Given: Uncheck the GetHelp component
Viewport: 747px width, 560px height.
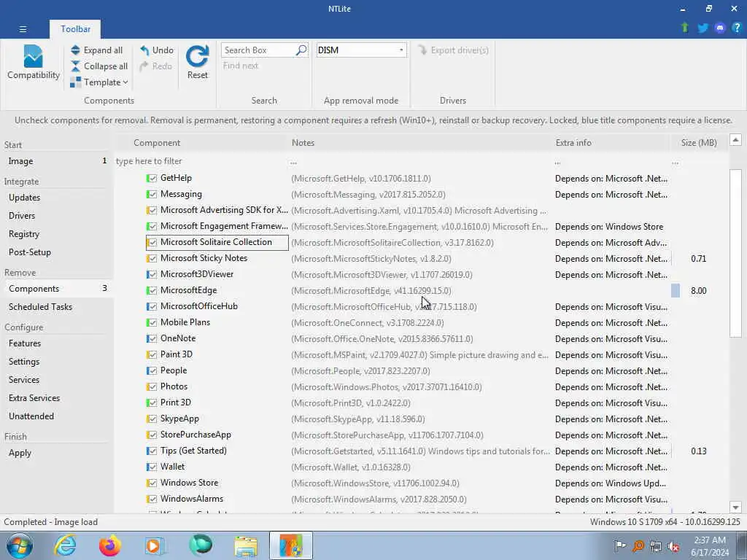Looking at the screenshot, I should pos(152,178).
